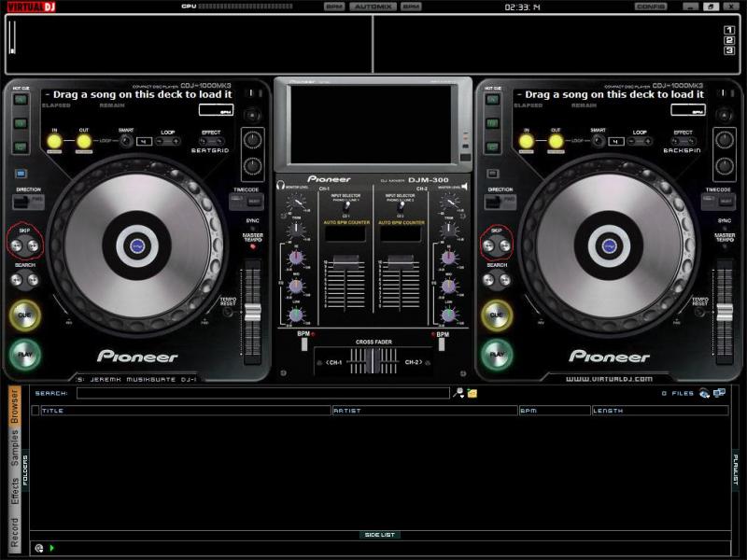This screenshot has height=560, width=747.
Task: Hit the CUE button on right deck
Action: point(497,315)
